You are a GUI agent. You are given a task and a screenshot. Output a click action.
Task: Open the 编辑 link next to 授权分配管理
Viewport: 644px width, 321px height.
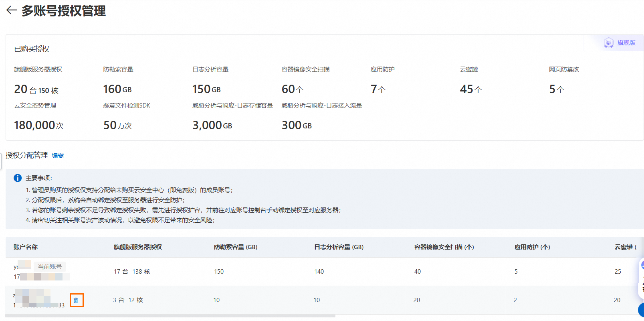point(58,156)
